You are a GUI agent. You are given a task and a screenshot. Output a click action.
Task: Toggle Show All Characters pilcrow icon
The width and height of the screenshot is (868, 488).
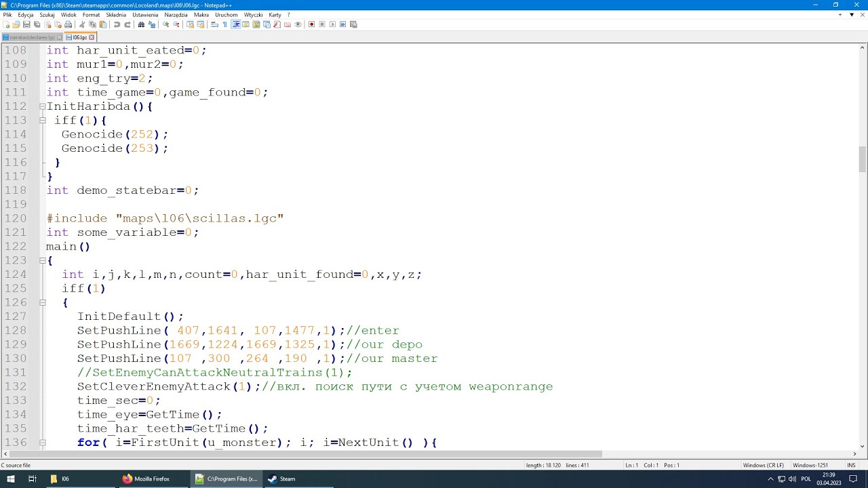tap(224, 24)
